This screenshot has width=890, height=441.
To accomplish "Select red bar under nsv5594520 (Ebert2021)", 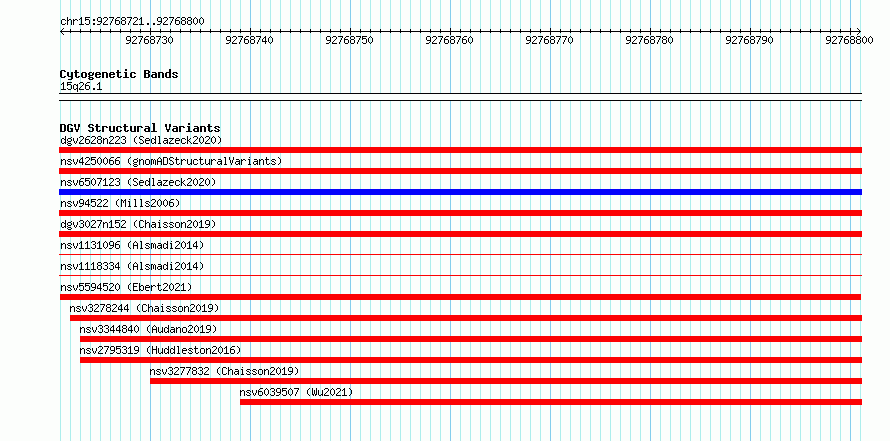I will coord(460,297).
